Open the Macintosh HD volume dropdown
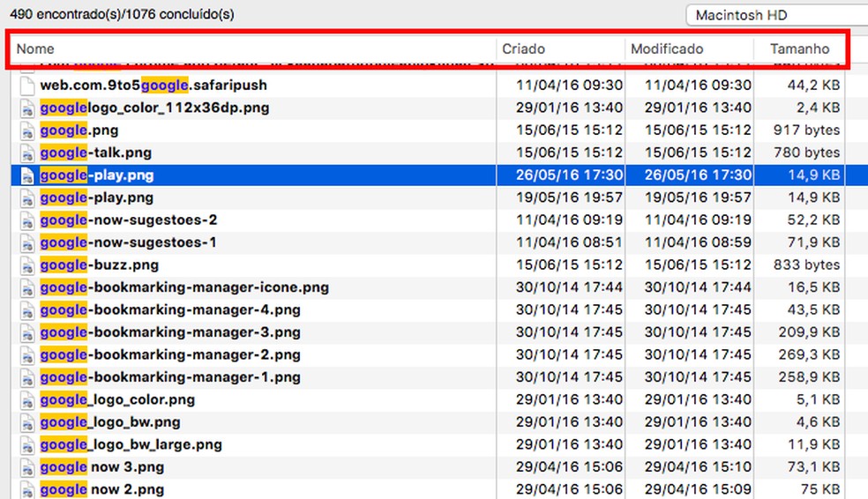Image resolution: width=868 pixels, height=499 pixels. [776, 15]
